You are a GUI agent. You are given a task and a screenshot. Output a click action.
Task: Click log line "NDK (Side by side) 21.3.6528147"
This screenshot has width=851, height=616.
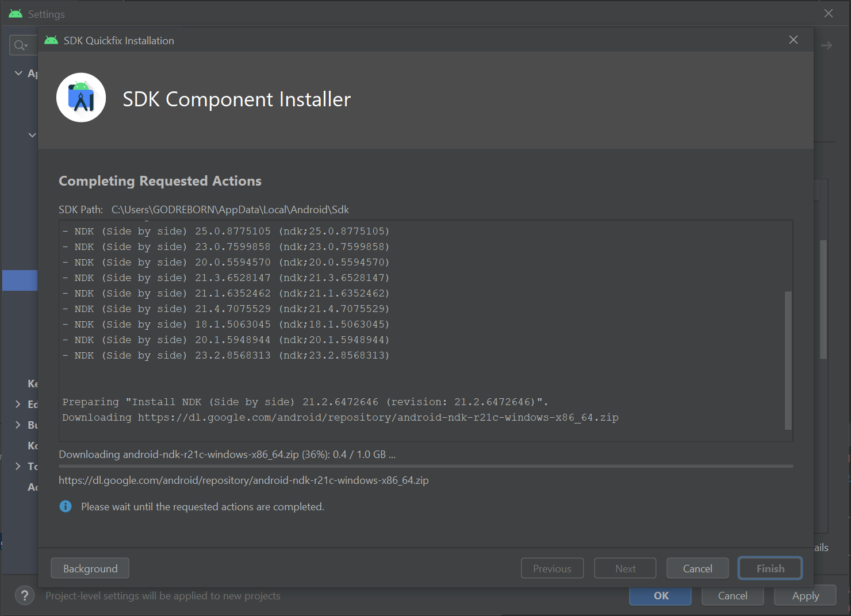click(x=226, y=278)
